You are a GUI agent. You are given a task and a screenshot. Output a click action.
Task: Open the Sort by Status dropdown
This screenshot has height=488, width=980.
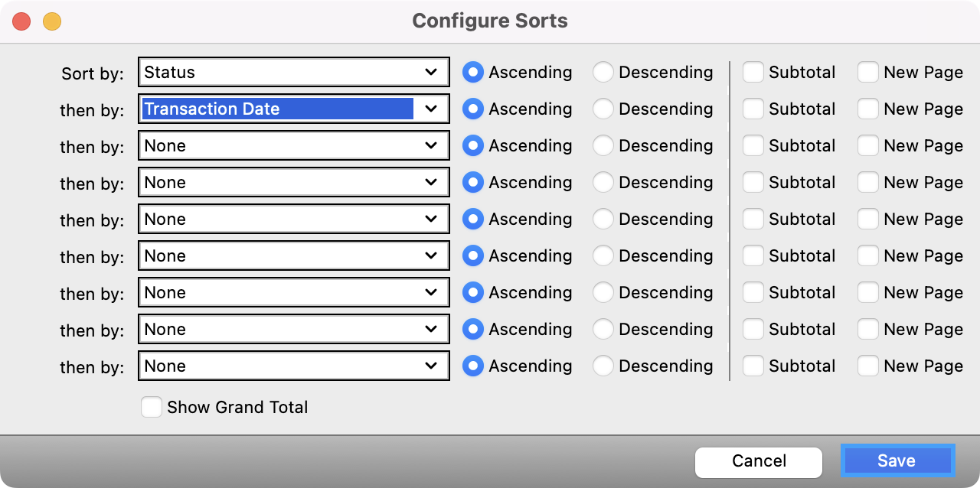coord(293,73)
